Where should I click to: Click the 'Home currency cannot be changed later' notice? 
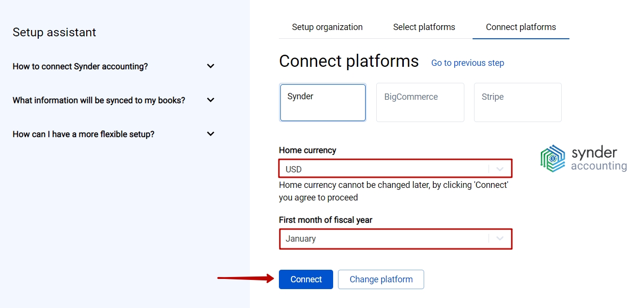point(394,191)
